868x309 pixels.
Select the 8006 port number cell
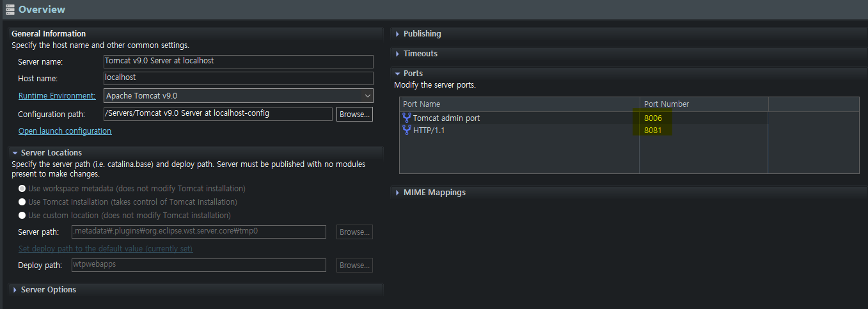coord(704,118)
